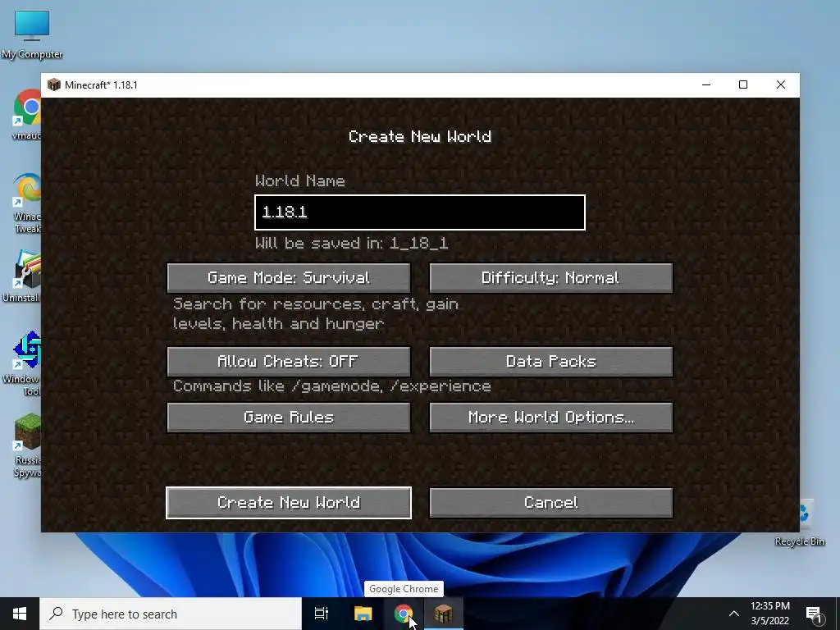Select Chrome shortcut on the desktop
840x630 pixels.
tap(27, 115)
